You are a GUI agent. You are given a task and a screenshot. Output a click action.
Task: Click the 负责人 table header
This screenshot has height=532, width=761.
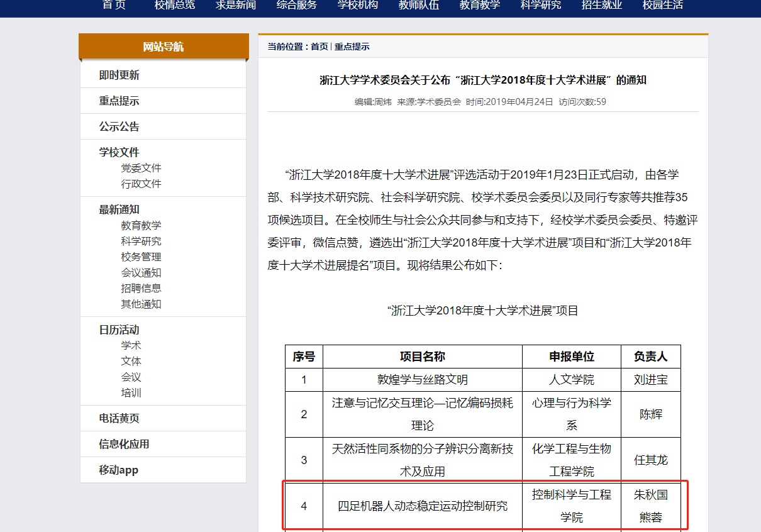tap(651, 357)
